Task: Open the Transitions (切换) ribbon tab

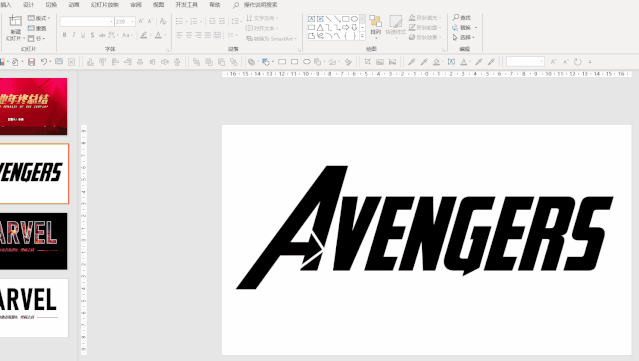Action: tap(51, 5)
